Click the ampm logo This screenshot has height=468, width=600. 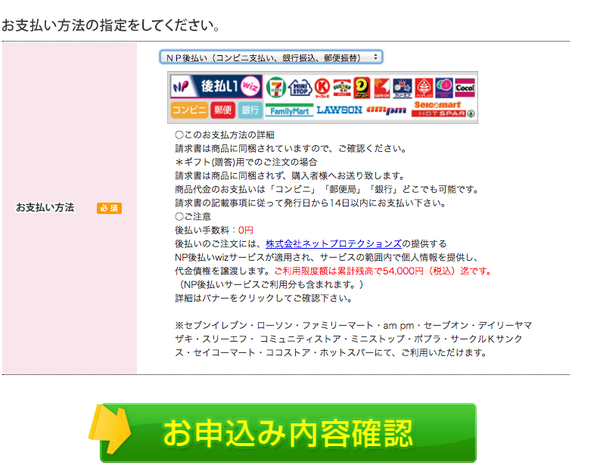click(x=386, y=110)
